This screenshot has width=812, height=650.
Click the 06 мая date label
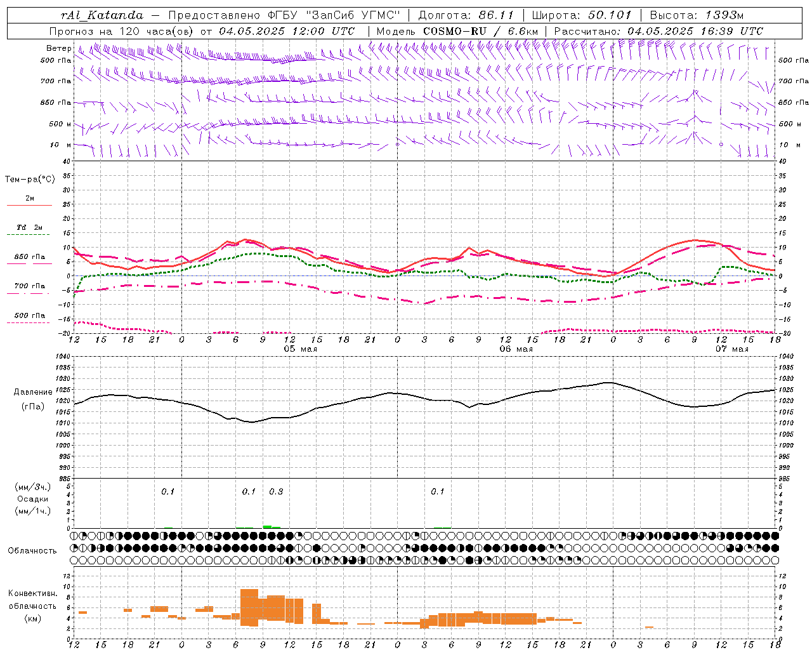pos(516,349)
